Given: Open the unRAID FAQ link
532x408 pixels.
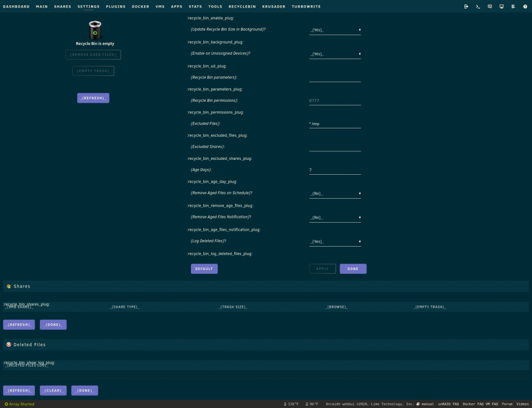Looking at the screenshot, I should coord(448,404).
